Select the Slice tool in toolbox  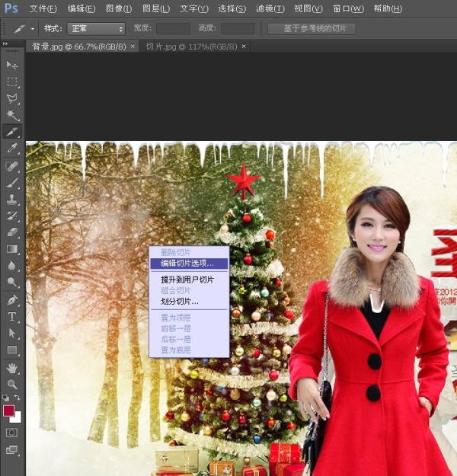pos(12,132)
